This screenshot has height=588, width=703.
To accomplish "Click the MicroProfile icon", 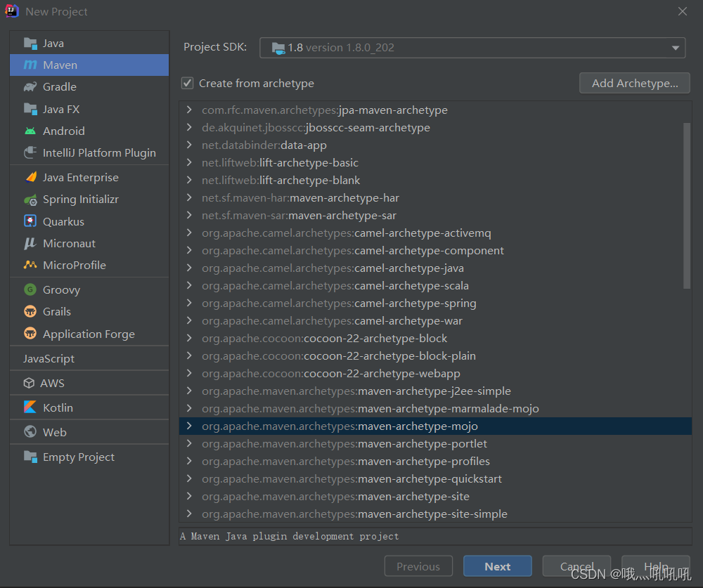I will click(x=30, y=265).
